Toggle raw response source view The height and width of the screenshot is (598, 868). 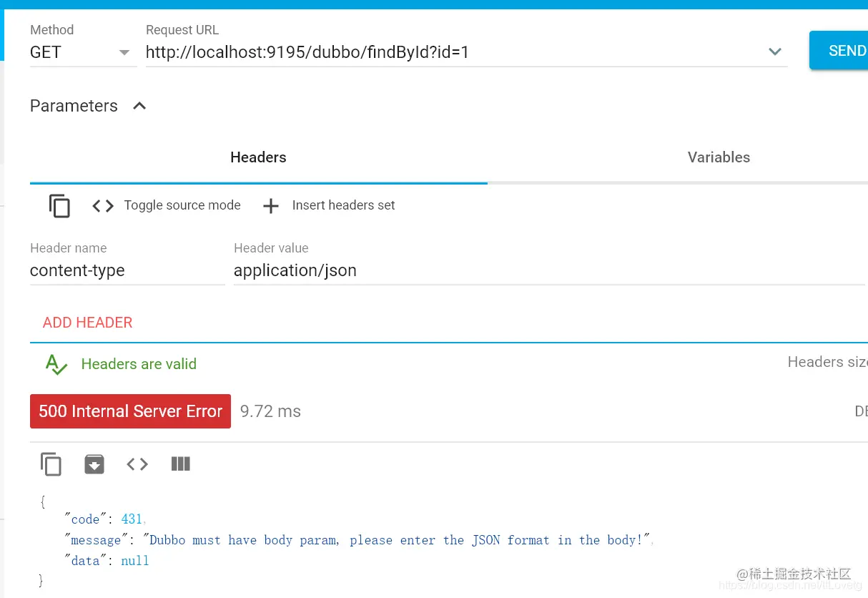tap(137, 464)
